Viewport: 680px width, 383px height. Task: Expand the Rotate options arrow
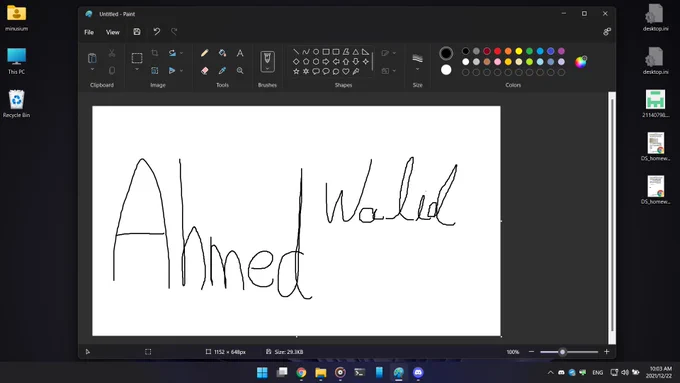[x=181, y=53]
